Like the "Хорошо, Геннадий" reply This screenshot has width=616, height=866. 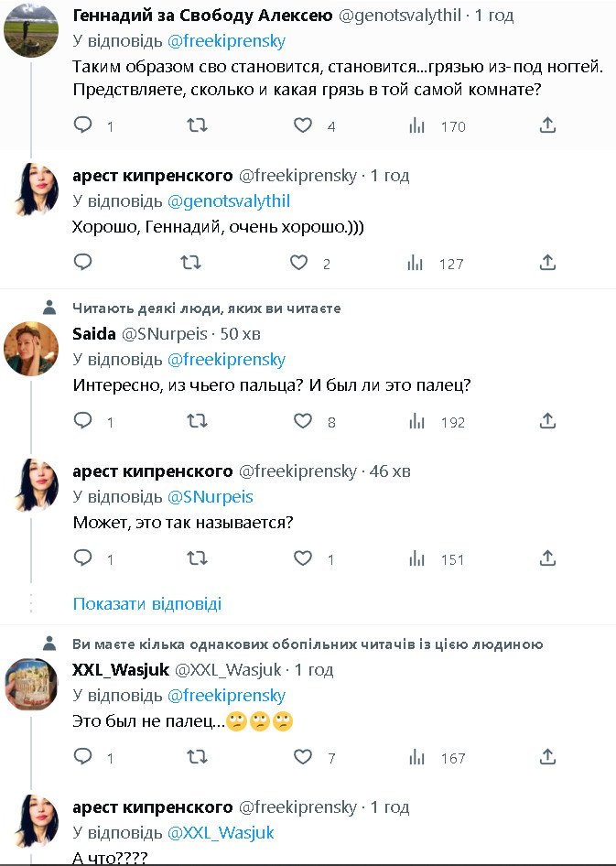coord(298,263)
